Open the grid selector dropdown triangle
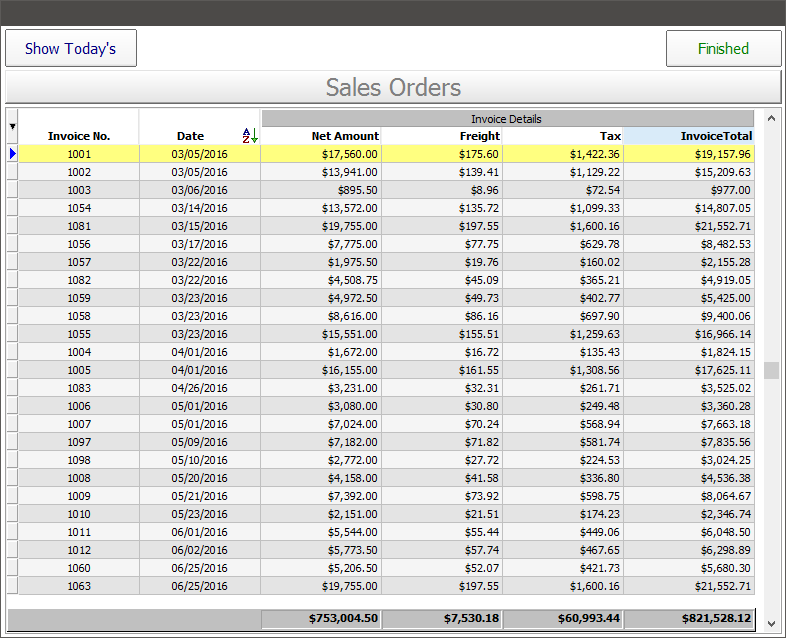 12,126
